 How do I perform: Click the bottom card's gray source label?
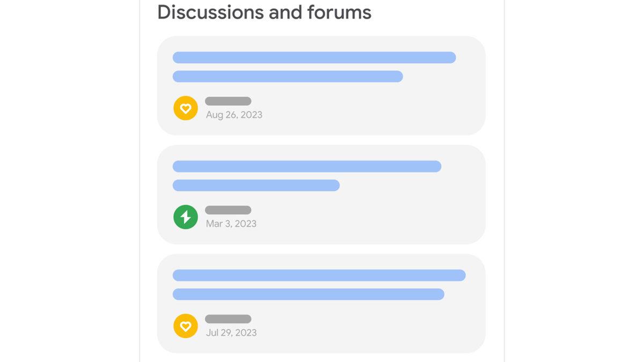click(x=228, y=319)
